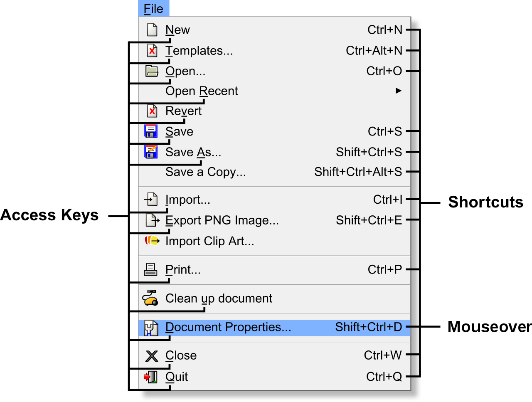
Task: Click the Revert icon
Action: click(x=152, y=111)
